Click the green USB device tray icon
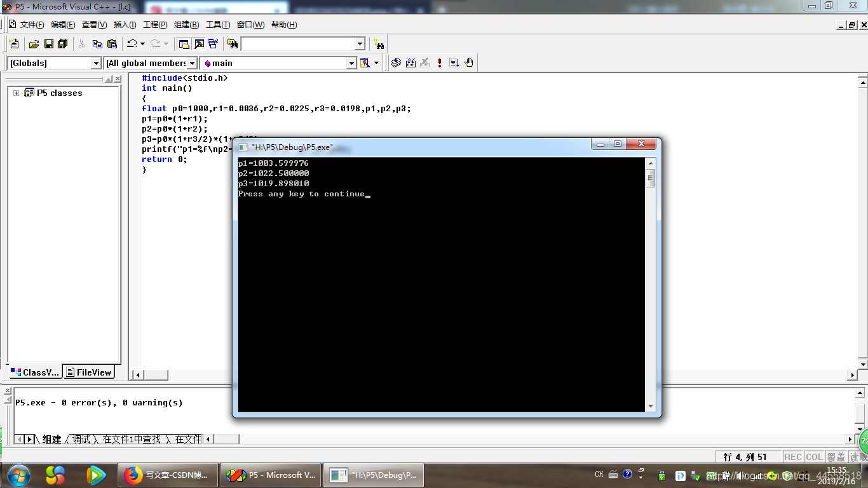The image size is (868, 488). (661, 475)
